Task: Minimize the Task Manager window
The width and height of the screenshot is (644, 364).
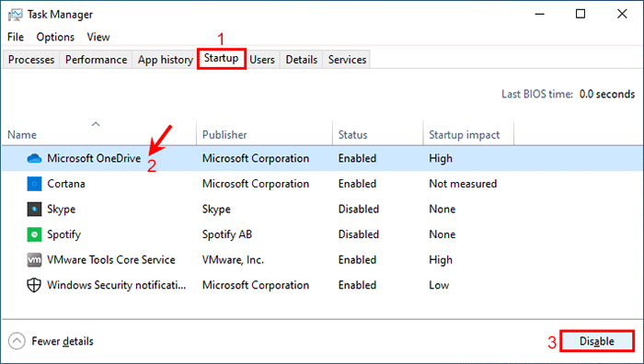Action: click(x=540, y=14)
